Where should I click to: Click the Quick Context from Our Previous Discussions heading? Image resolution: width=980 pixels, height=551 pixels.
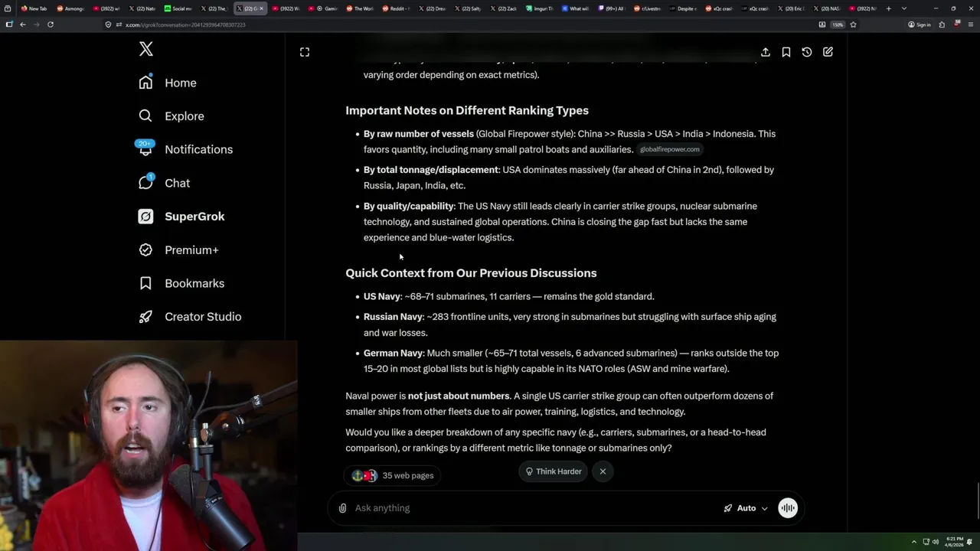(x=471, y=273)
